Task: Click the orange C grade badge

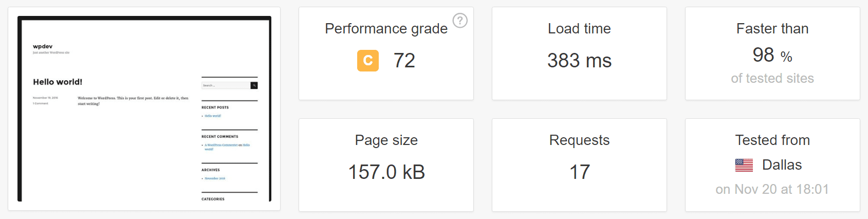Action: (368, 61)
